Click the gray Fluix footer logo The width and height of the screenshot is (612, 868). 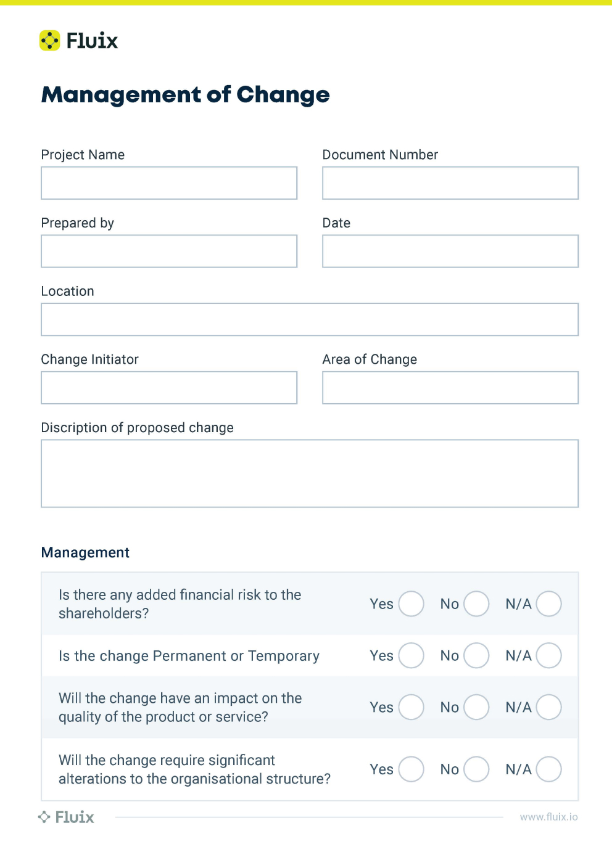tap(67, 817)
